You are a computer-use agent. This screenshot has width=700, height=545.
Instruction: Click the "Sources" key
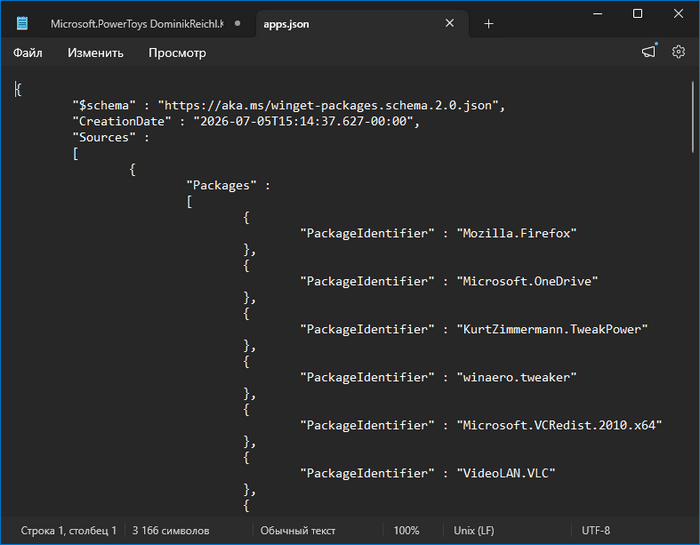(104, 137)
